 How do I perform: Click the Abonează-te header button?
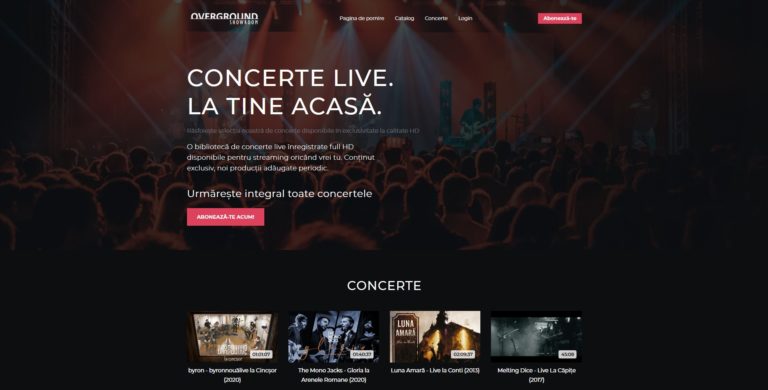560,19
